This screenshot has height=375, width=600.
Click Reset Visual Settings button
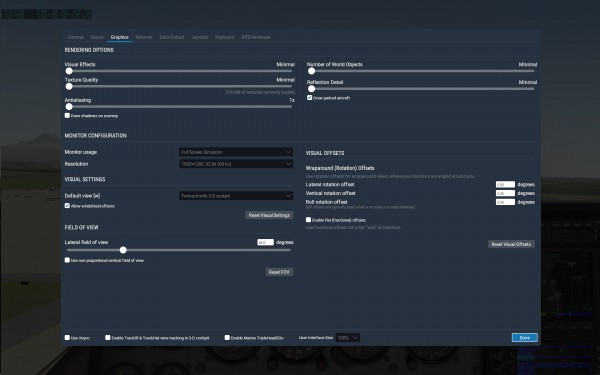269,215
